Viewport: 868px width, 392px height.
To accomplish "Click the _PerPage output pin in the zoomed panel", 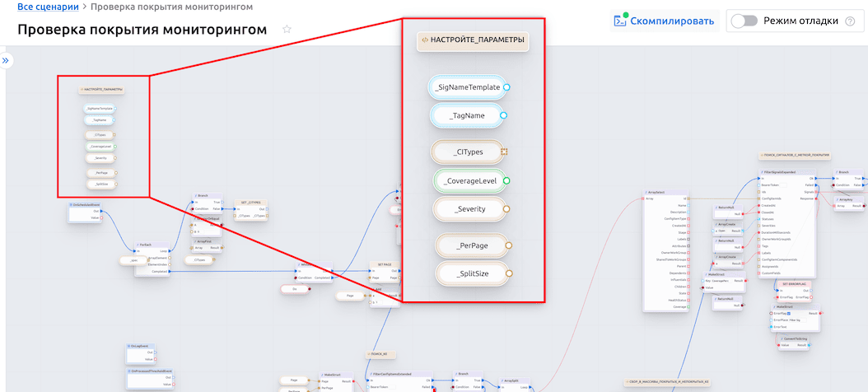I will pyautogui.click(x=509, y=245).
